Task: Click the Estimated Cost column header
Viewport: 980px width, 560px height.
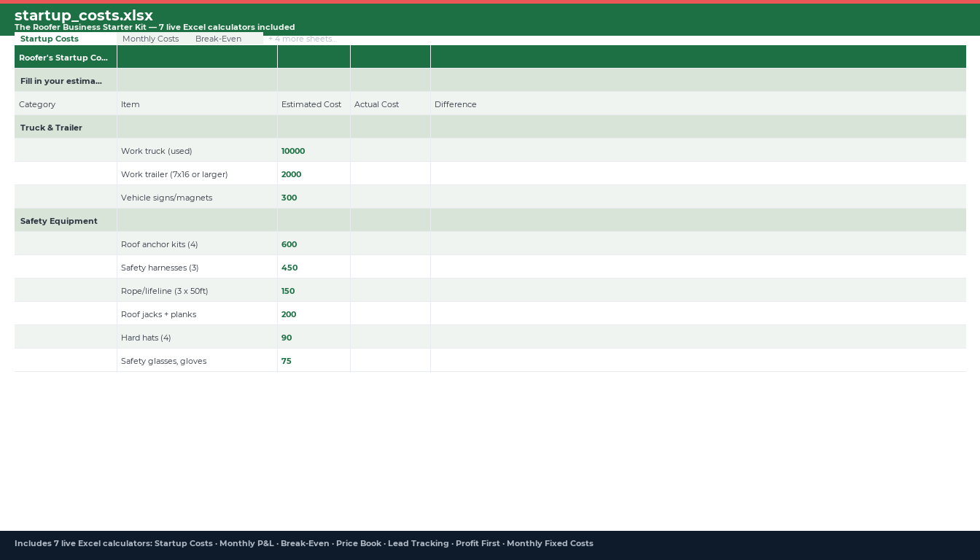Action: (314, 104)
